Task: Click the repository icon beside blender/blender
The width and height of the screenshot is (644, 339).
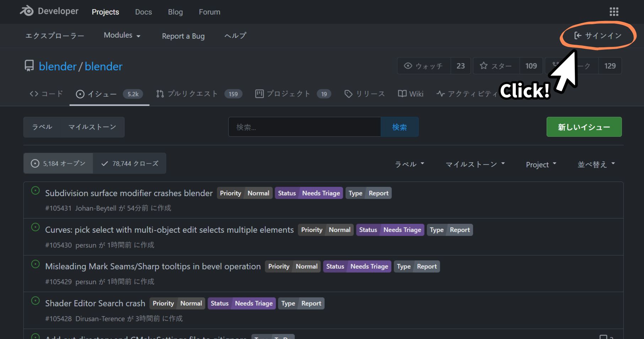Action: pyautogui.click(x=29, y=66)
